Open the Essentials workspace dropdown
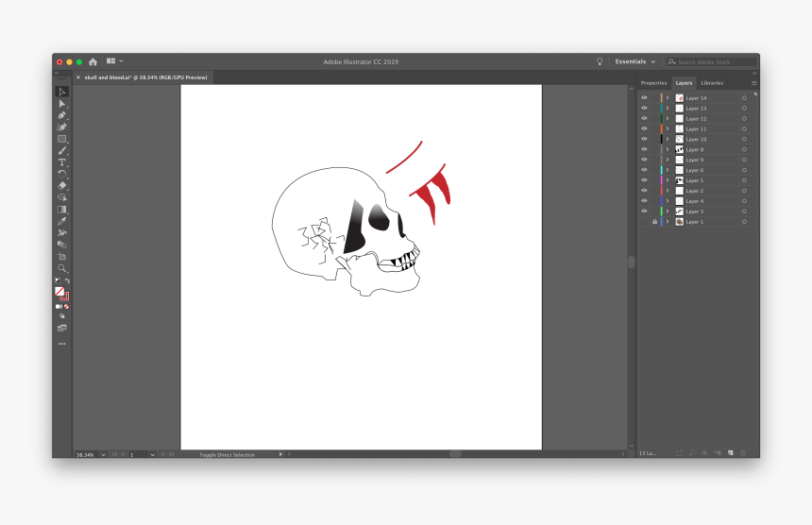 pos(635,61)
